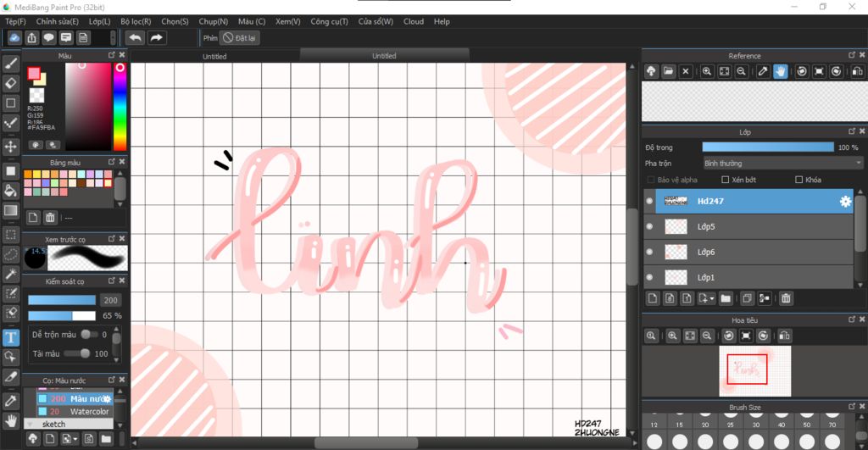Image resolution: width=868 pixels, height=450 pixels.
Task: Zoom in on the Navigator panel
Action: point(672,336)
